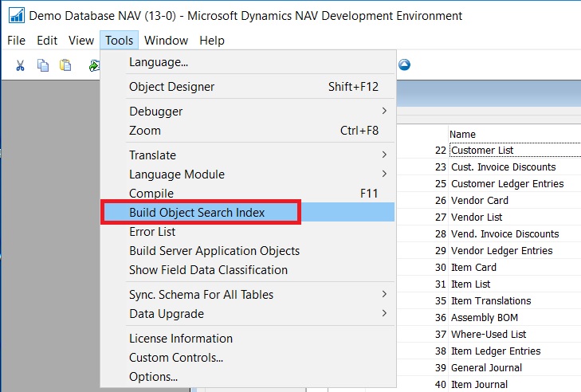Click the NAV application icon in title bar
Image resolution: width=581 pixels, height=392 pixels.
15,16
